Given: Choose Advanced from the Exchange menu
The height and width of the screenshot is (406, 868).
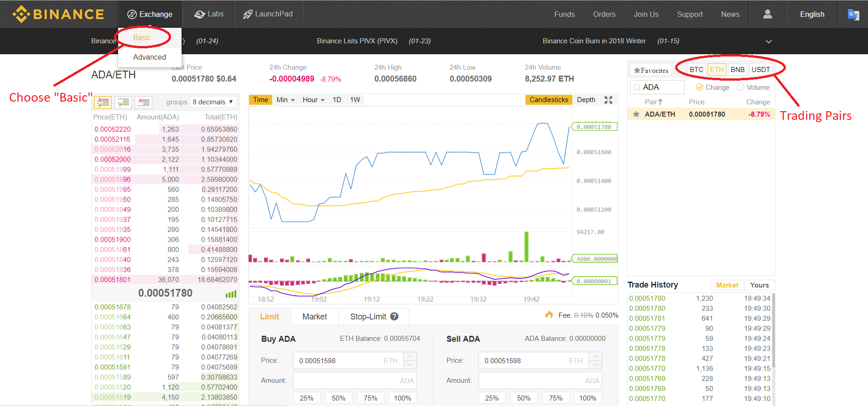Looking at the screenshot, I should (x=150, y=57).
